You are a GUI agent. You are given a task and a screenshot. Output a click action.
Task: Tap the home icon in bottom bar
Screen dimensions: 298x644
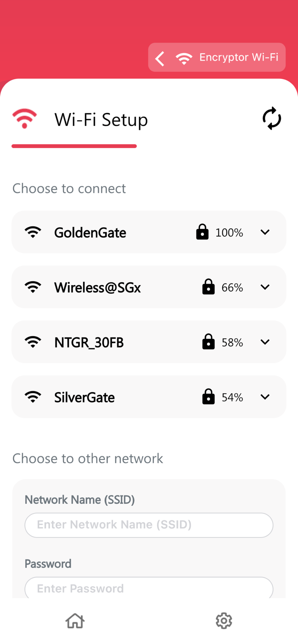tap(74, 620)
